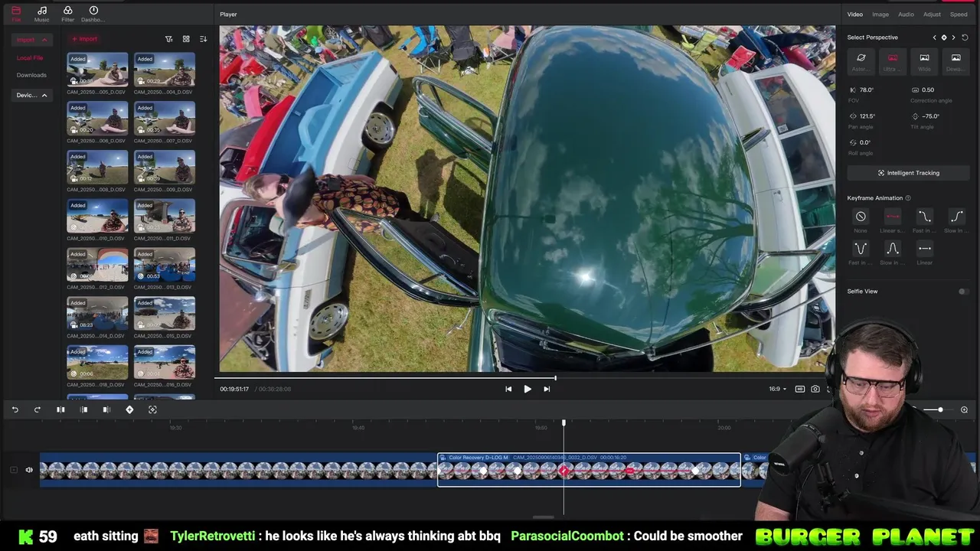Select clip thumbnail ending 004_D.OSV

165,70
